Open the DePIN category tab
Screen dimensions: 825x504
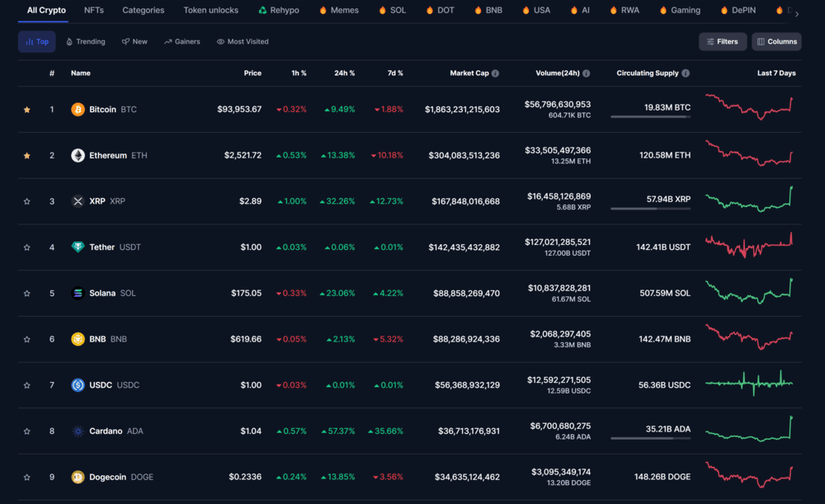tap(738, 10)
